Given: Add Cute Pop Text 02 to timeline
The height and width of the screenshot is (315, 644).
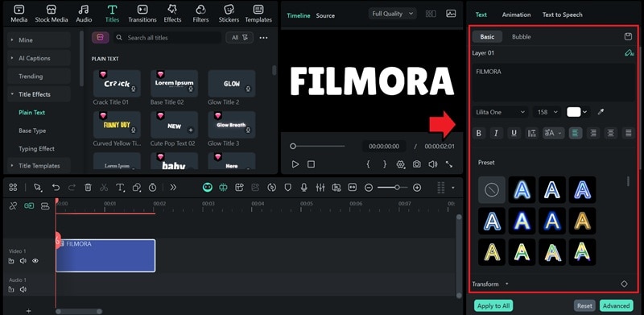Looking at the screenshot, I should [191, 130].
